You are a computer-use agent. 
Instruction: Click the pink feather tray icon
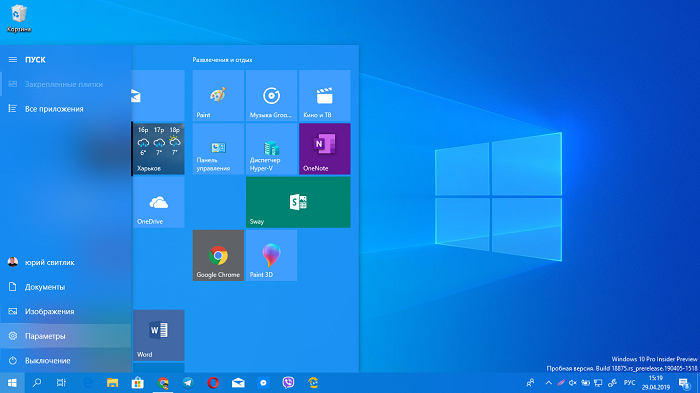pos(561,383)
